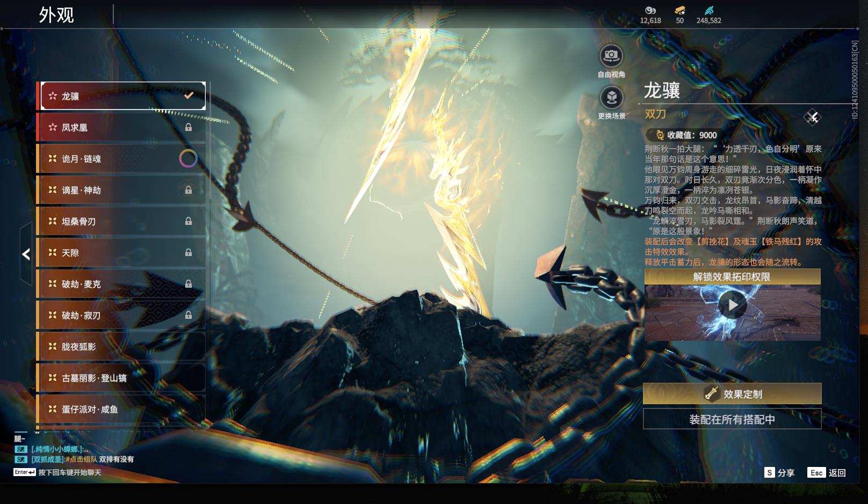Click the teal currency icon showing 248,582
This screenshot has width=868, height=504.
tap(709, 10)
